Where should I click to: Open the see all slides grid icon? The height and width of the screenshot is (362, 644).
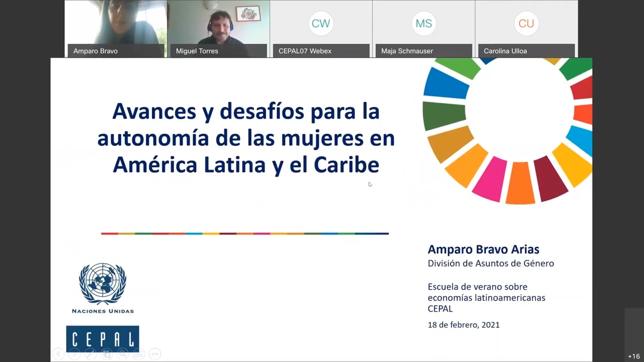(x=107, y=354)
